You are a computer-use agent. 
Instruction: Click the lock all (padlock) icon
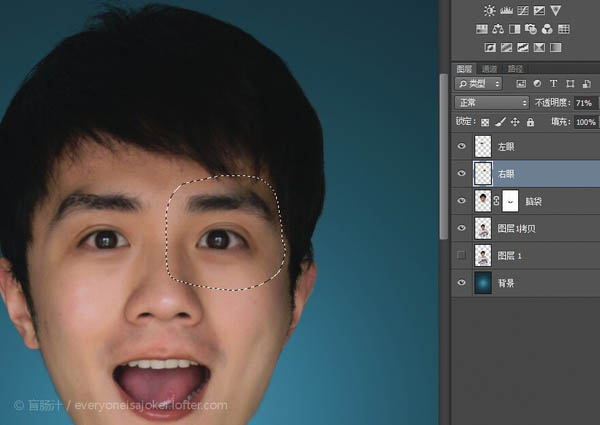pos(531,122)
